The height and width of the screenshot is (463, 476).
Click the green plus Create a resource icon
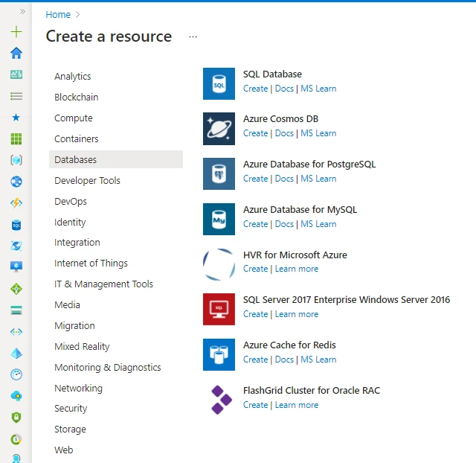pyautogui.click(x=16, y=32)
